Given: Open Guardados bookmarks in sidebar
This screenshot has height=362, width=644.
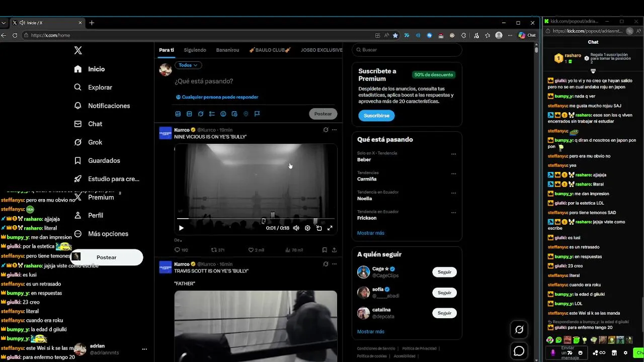Looking at the screenshot, I should pos(97,160).
